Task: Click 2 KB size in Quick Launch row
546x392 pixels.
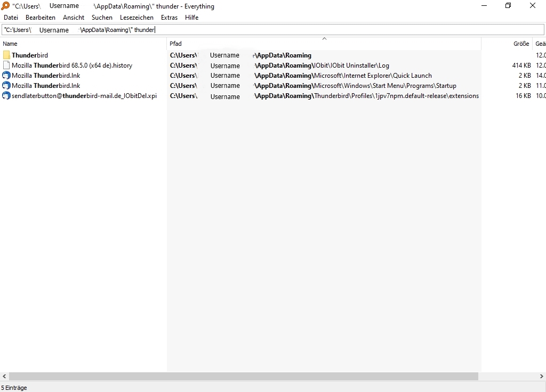Action: point(525,75)
